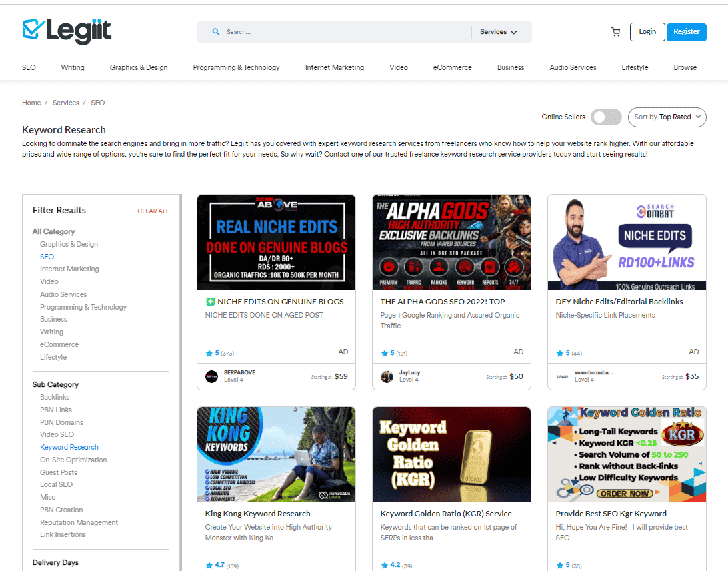Open Internet Marketing navigation menu
This screenshot has width=728, height=571.
point(334,67)
